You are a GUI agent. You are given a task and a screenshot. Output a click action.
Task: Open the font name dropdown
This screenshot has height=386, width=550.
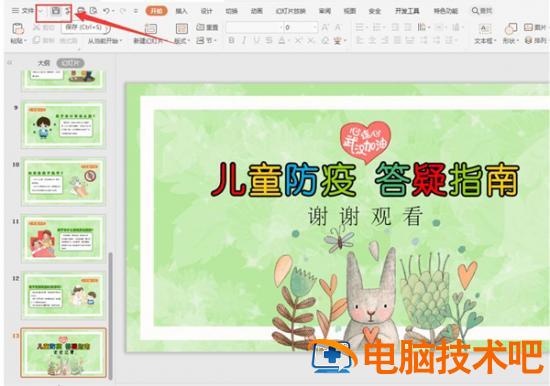coord(281,27)
